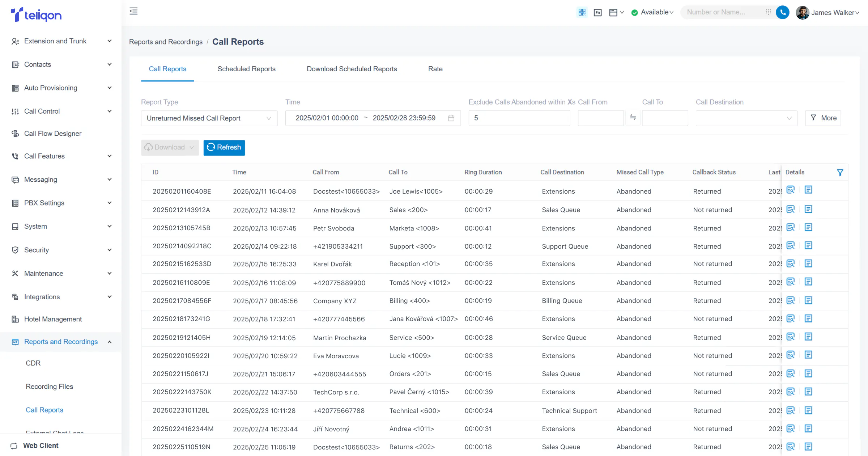This screenshot has width=868, height=456.
Task: Click the Call From input field
Action: click(601, 118)
